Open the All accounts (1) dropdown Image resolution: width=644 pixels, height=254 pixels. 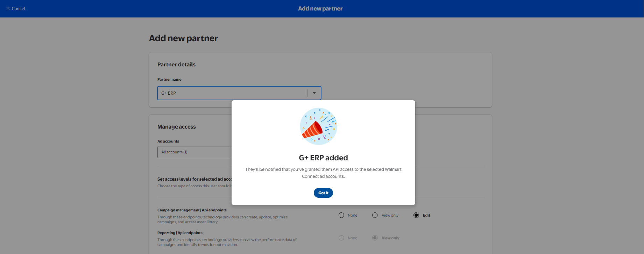pos(195,152)
